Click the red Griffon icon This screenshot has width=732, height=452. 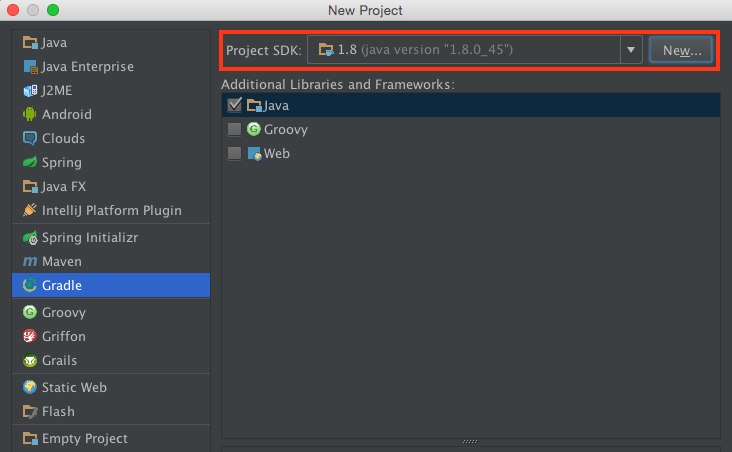tap(30, 336)
